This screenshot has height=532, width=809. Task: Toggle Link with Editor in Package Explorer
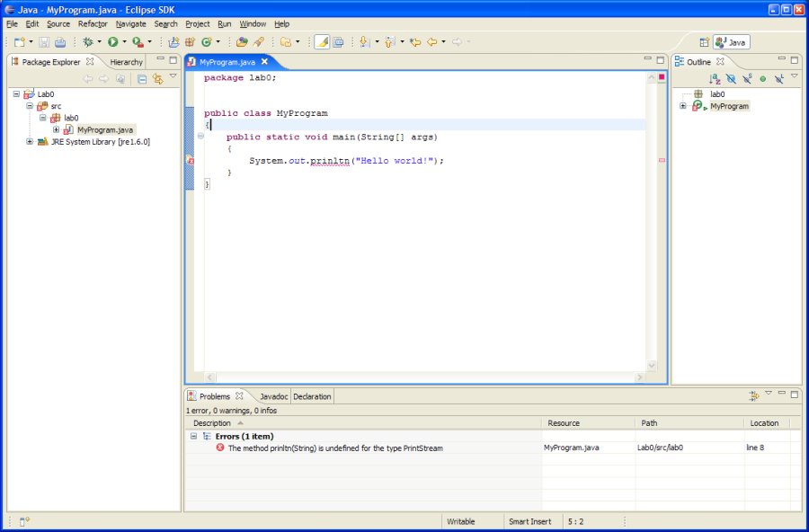click(x=158, y=79)
